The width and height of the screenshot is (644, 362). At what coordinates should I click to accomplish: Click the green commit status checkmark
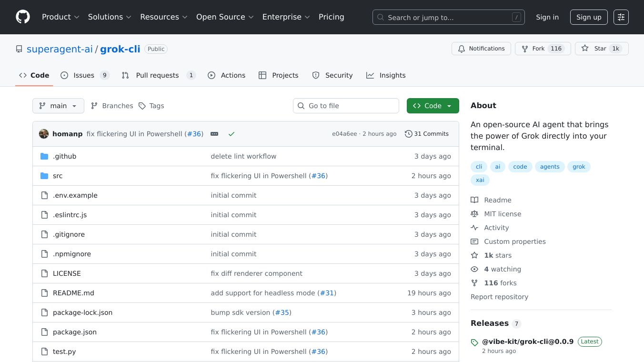[231, 134]
